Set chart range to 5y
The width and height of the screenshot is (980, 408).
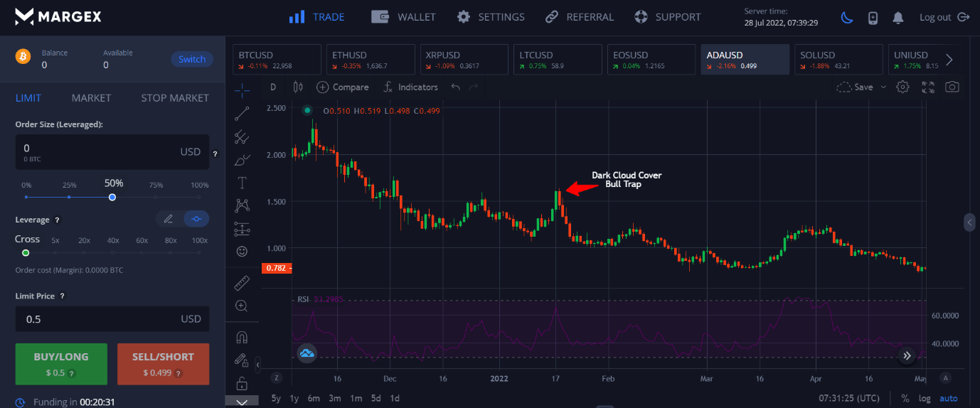pos(276,399)
